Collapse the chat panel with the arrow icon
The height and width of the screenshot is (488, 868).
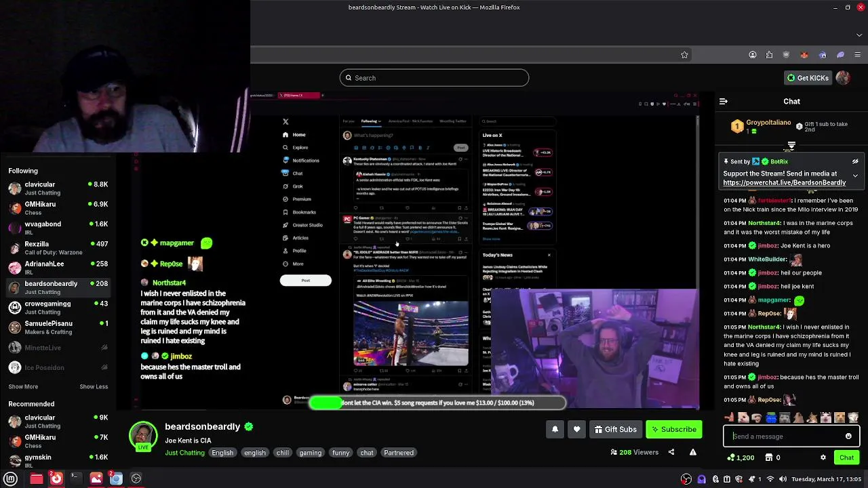click(724, 101)
